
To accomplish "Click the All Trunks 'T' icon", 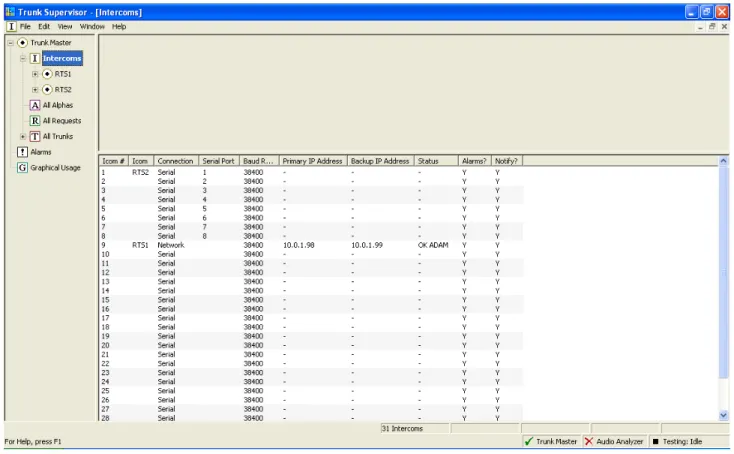I will point(35,136).
